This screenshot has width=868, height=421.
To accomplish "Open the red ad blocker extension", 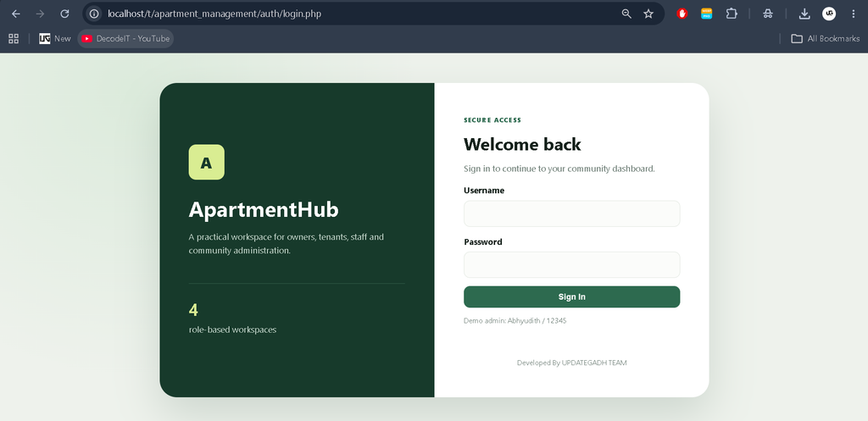I will [x=682, y=14].
